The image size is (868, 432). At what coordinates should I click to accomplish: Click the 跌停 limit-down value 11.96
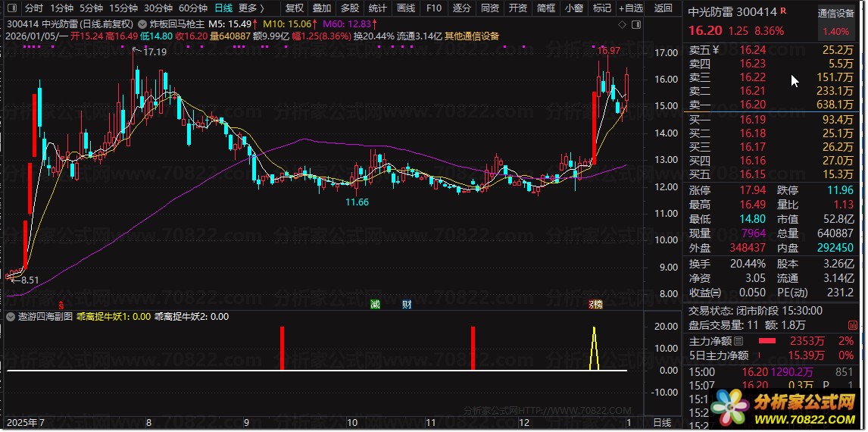click(x=840, y=191)
